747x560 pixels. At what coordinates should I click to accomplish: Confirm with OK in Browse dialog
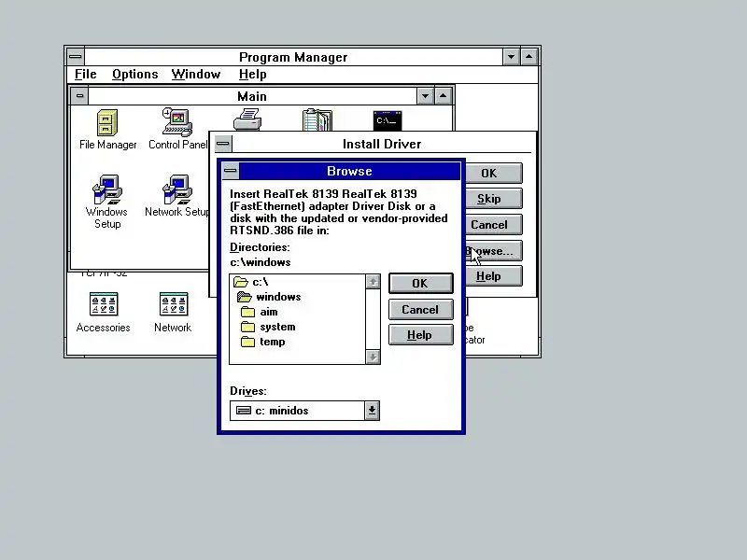click(421, 284)
